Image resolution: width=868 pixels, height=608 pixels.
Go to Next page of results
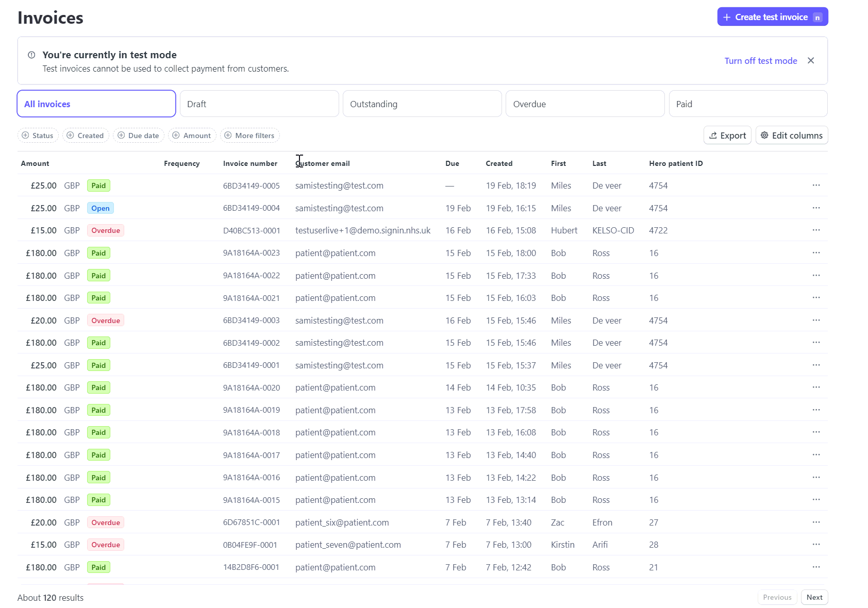coord(814,597)
